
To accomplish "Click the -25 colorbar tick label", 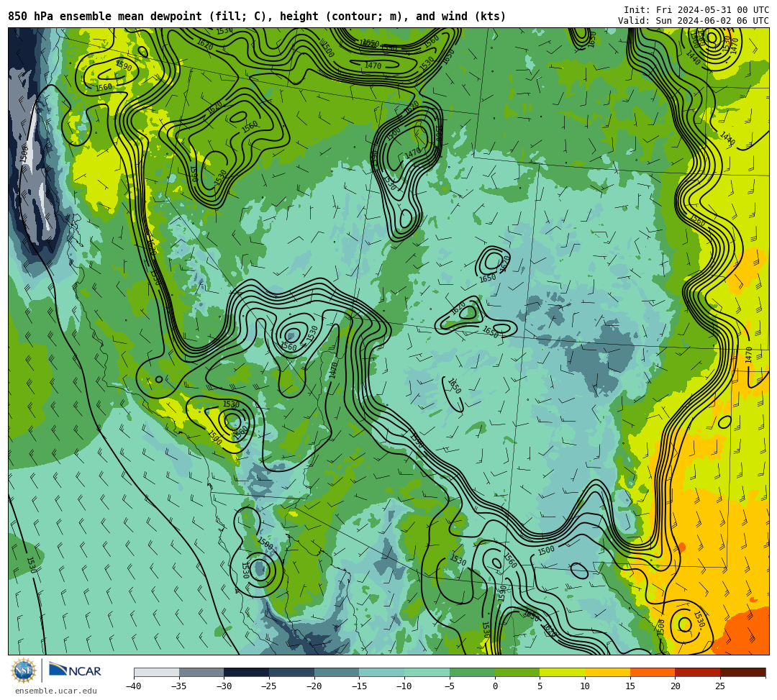I will [x=269, y=686].
